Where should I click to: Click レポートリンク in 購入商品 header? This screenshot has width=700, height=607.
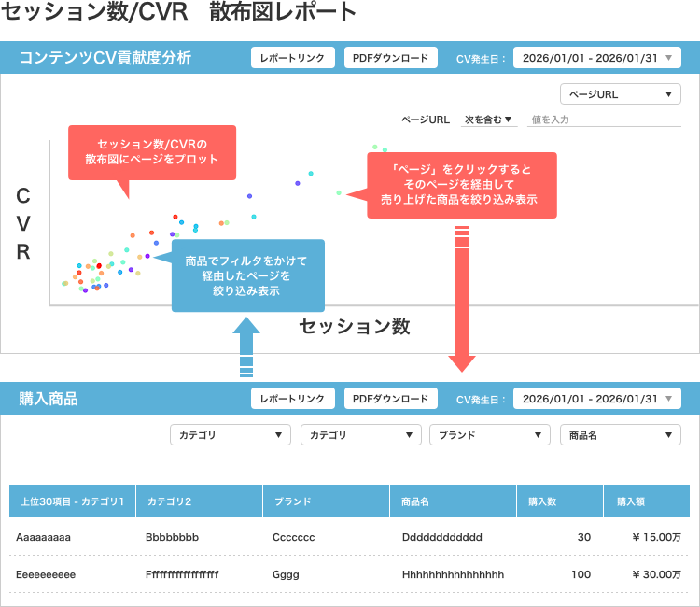pos(293,399)
